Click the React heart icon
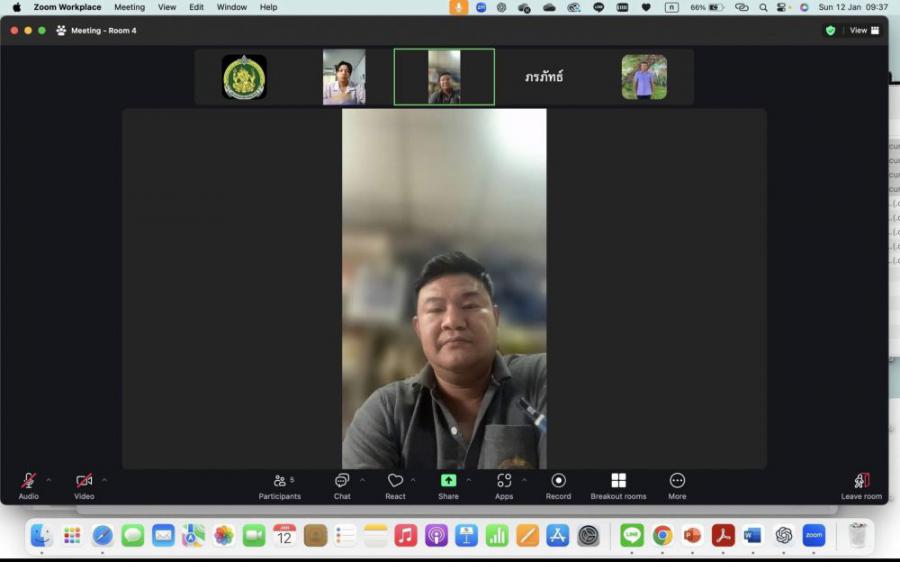 (x=395, y=485)
